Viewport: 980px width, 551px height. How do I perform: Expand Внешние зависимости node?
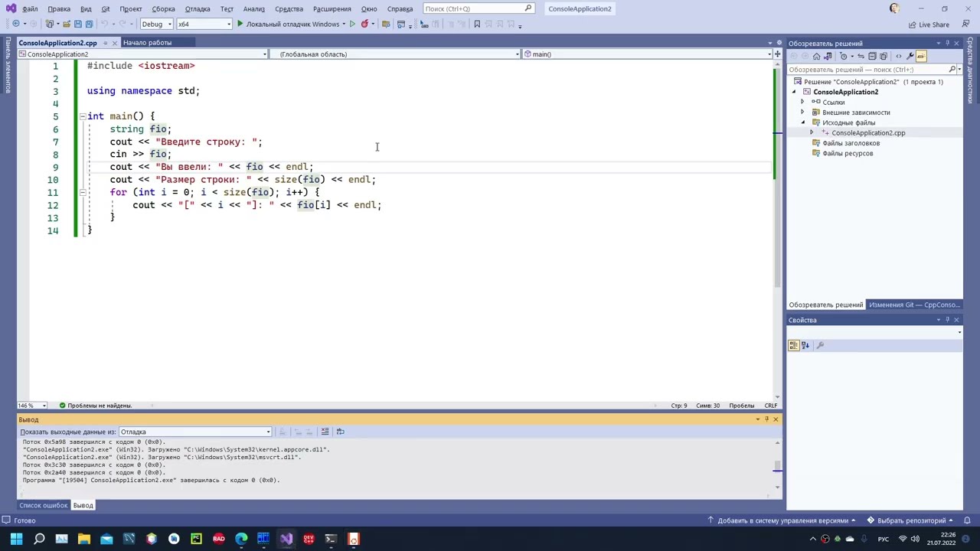coord(802,112)
